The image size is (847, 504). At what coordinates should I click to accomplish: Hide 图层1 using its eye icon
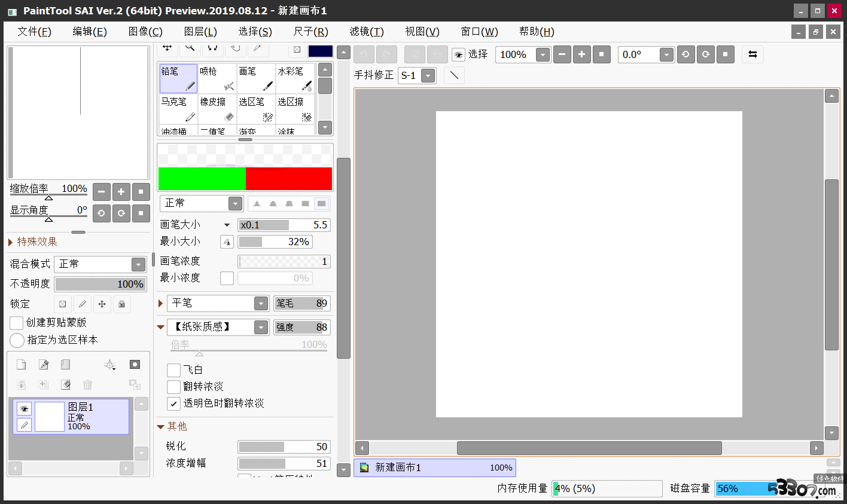coord(24,409)
